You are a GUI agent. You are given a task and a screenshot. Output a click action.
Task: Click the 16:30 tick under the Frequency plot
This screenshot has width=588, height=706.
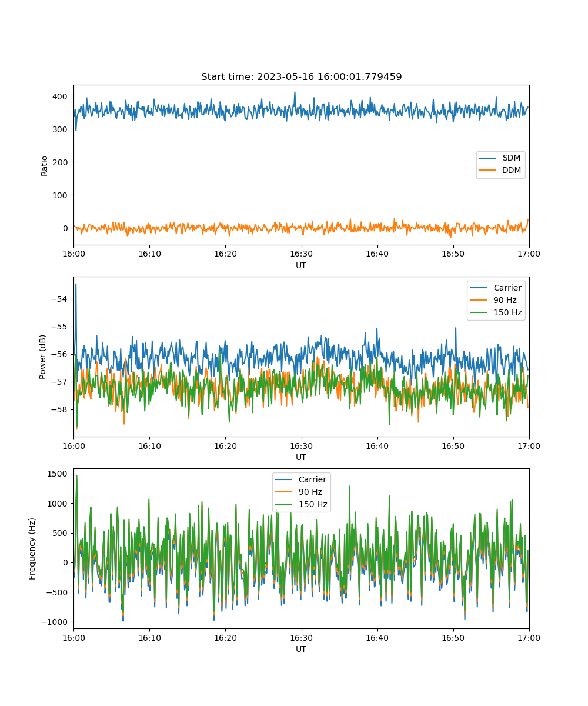pos(301,638)
